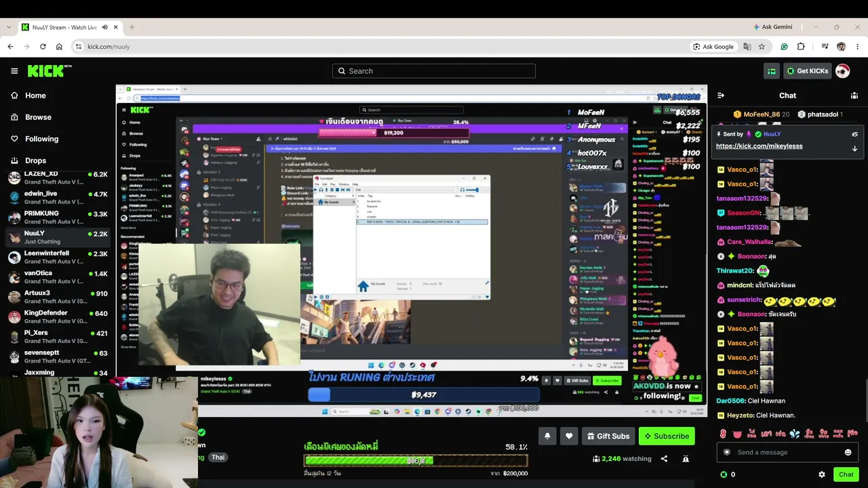Screen dimensions: 868x488
Task: Go to the browser home page
Action: tap(59, 46)
